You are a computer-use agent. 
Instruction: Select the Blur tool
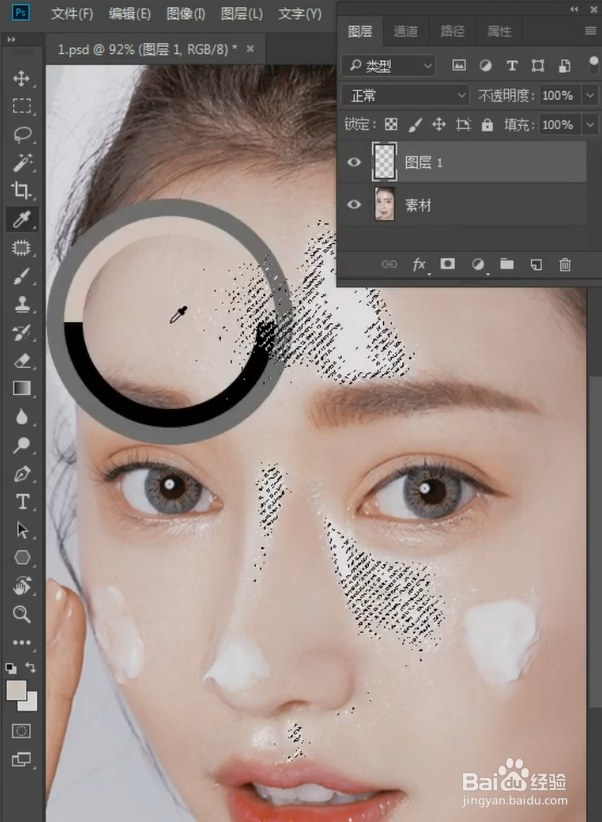point(22,417)
